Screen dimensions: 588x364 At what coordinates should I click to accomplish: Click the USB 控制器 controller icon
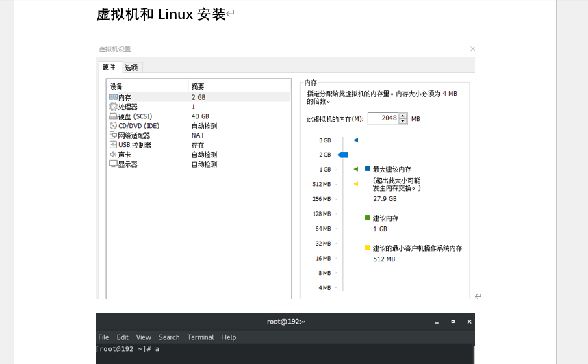click(113, 145)
